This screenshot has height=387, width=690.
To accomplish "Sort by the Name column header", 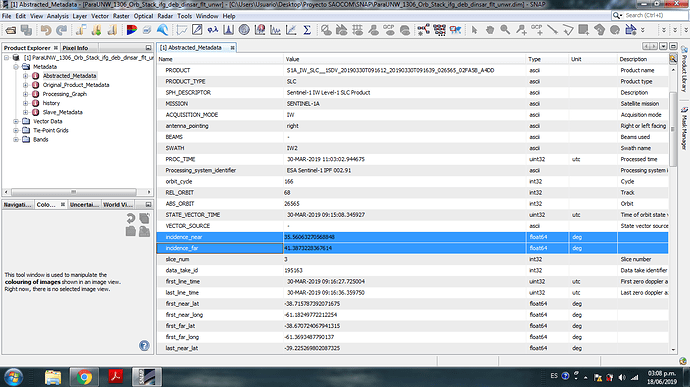I will (x=220, y=59).
